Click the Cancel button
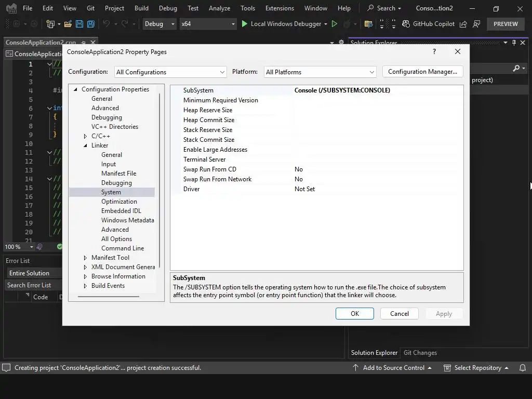The height and width of the screenshot is (399, 532). [400, 314]
